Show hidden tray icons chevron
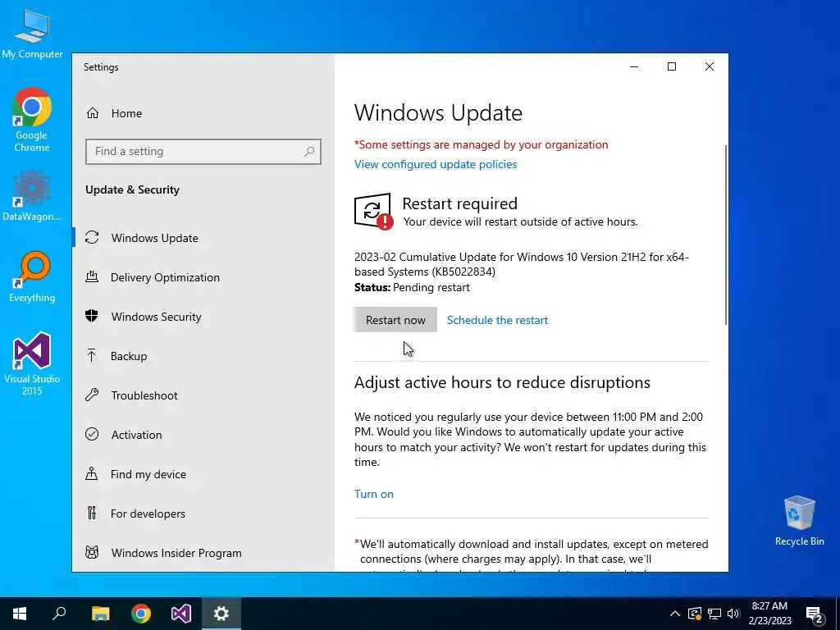The image size is (840, 630). (x=675, y=614)
